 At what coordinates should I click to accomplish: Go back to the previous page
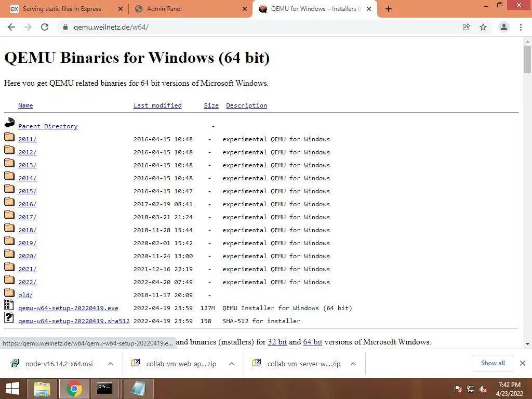click(x=11, y=27)
